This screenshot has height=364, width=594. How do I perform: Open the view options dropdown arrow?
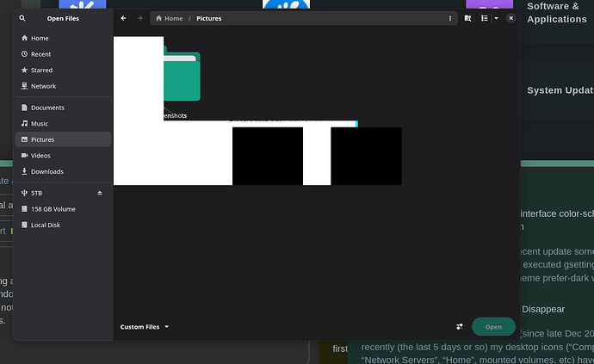click(496, 18)
